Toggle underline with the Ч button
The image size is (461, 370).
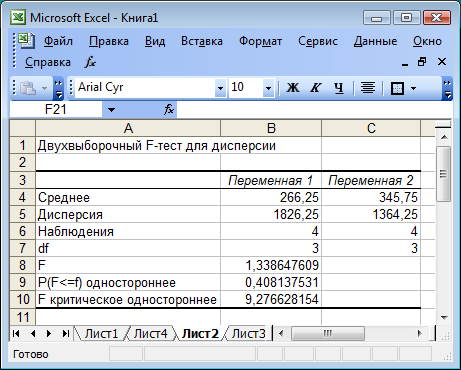[339, 88]
